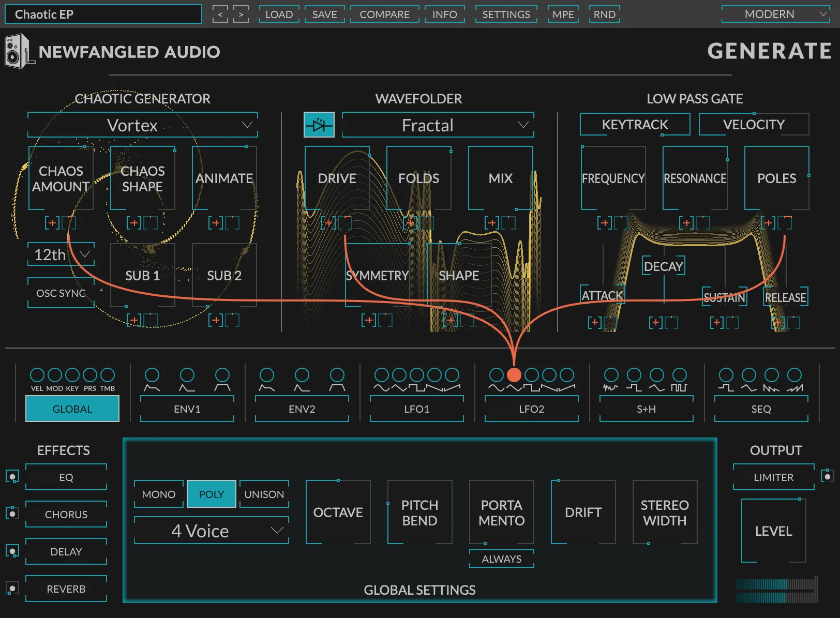Enable the Chorus effect toggle
The image size is (840, 618).
click(x=12, y=514)
